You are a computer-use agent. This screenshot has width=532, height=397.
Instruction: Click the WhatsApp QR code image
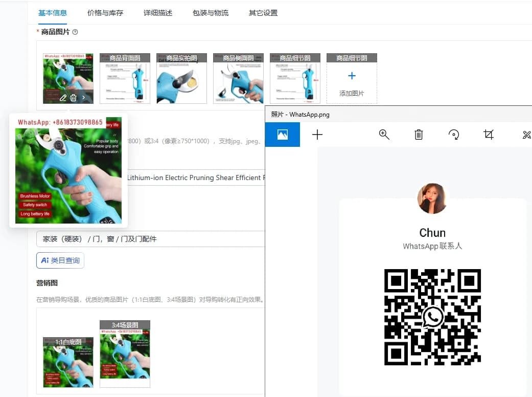pos(432,317)
